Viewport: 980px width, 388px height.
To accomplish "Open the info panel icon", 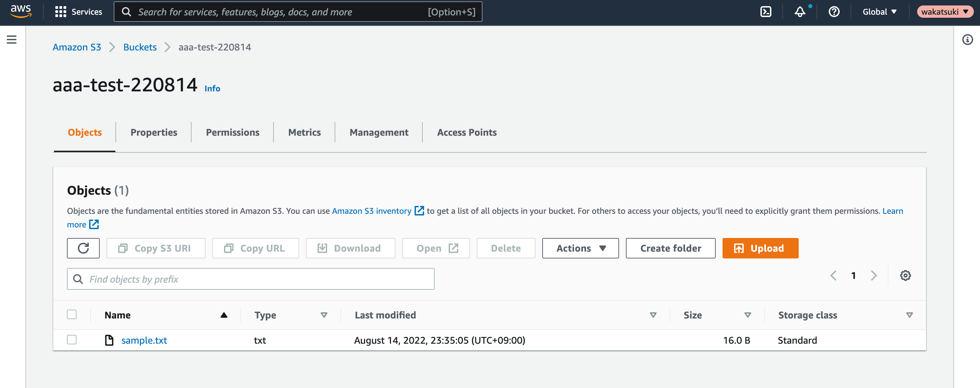I will [967, 40].
